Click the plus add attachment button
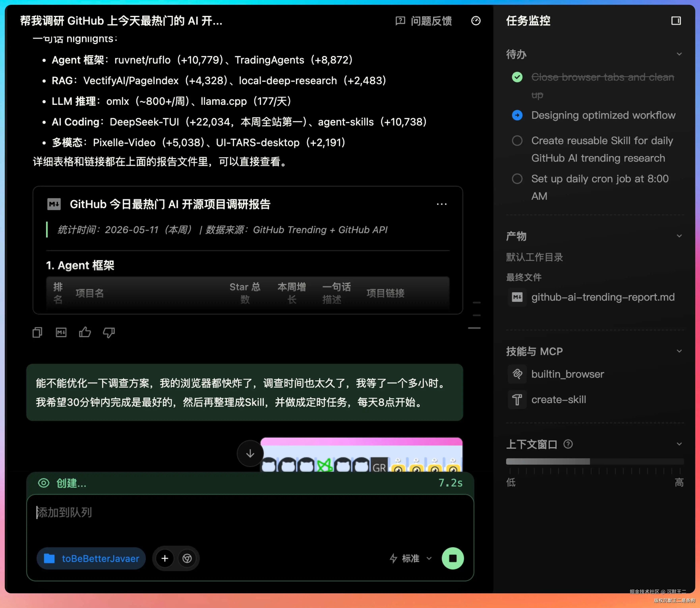Screen dimensions: 700x608 (x=165, y=559)
